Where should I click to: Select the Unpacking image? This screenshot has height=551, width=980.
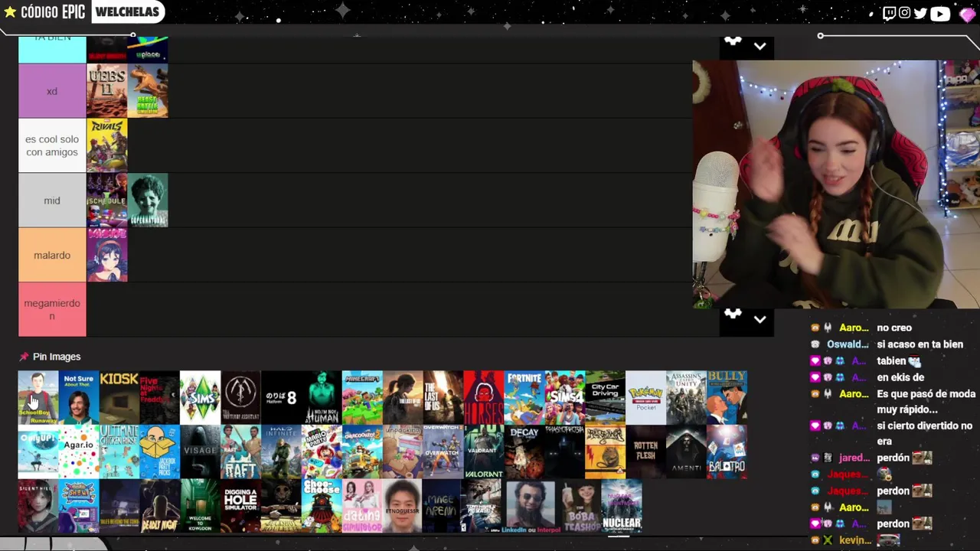403,452
